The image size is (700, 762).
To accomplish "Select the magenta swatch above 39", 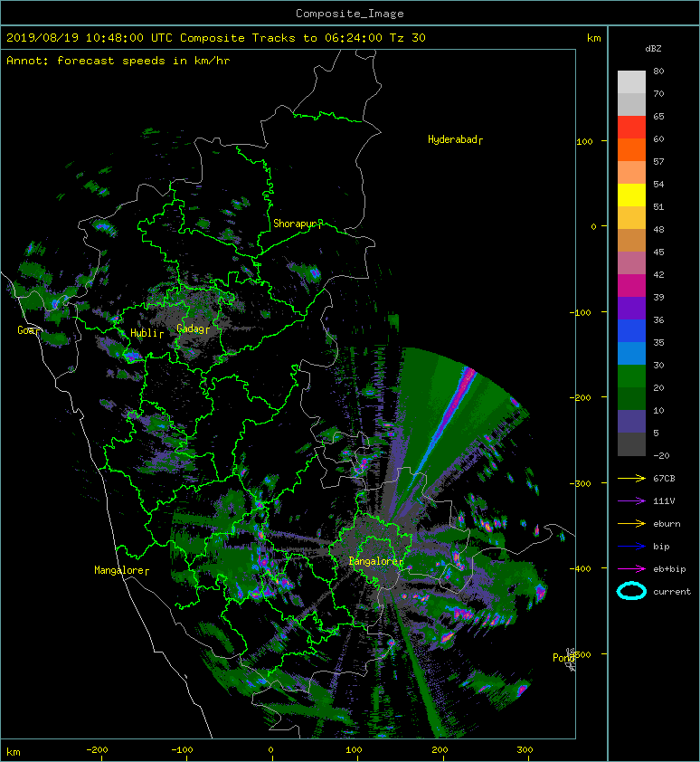I will [x=631, y=285].
